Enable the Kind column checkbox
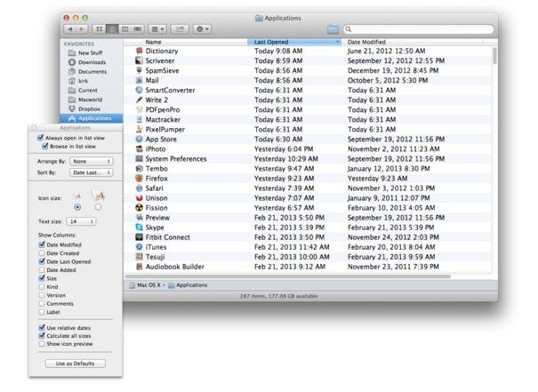 tap(42, 287)
